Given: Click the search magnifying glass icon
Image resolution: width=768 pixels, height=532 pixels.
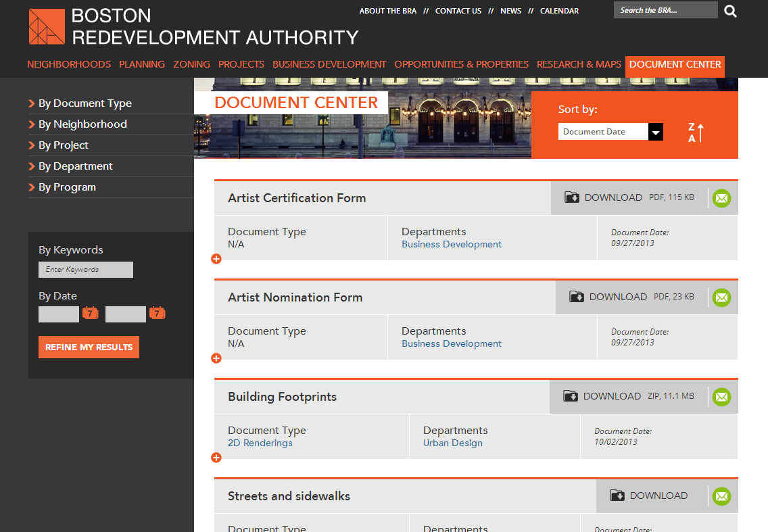Looking at the screenshot, I should tap(730, 11).
